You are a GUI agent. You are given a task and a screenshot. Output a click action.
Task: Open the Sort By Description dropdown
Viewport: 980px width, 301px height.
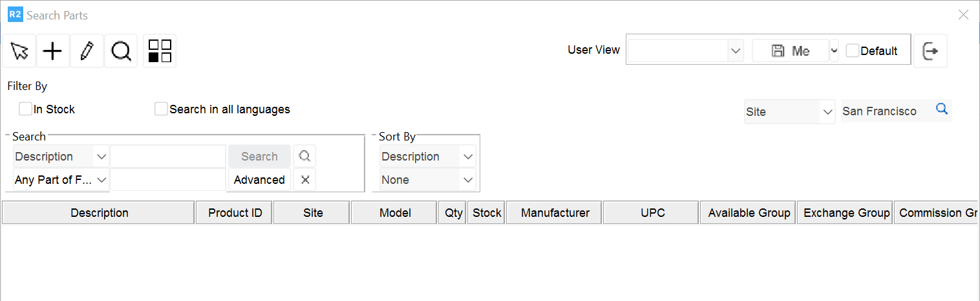469,157
